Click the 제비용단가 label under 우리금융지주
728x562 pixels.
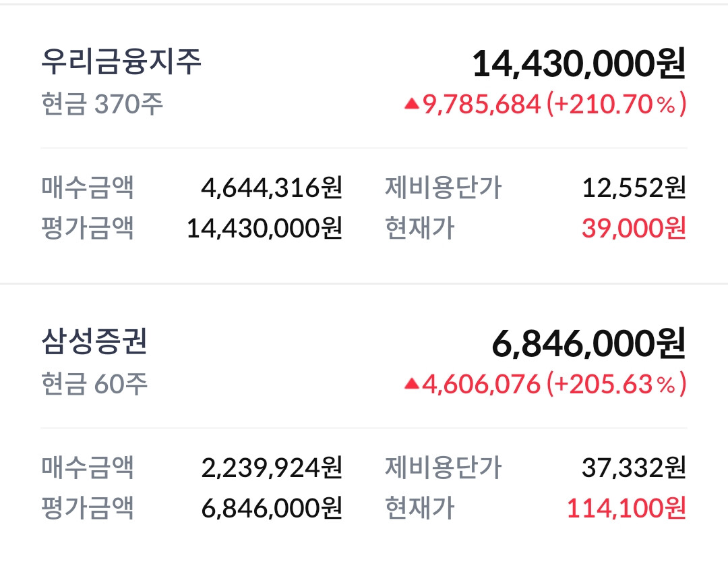(x=443, y=187)
